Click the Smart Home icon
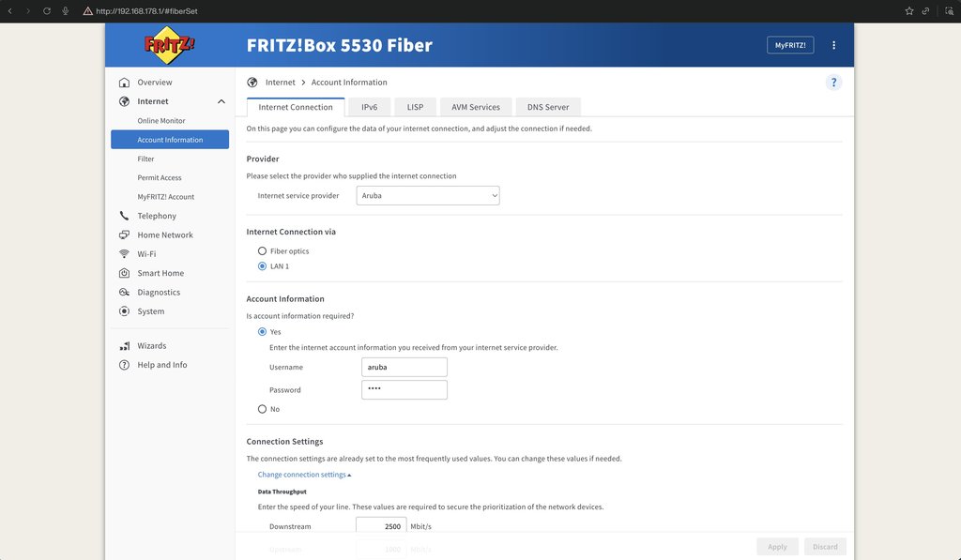The height and width of the screenshot is (560, 961). click(125, 273)
